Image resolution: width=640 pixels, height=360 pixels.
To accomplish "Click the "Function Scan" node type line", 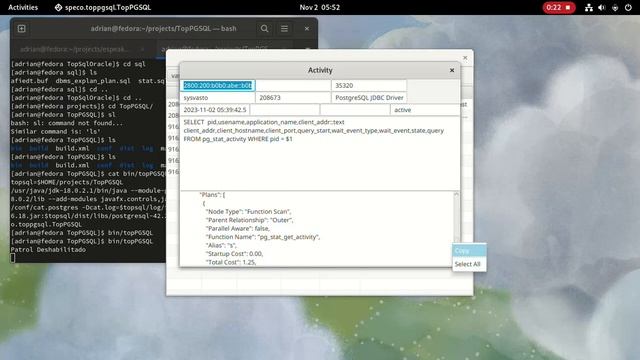I will 248,211.
